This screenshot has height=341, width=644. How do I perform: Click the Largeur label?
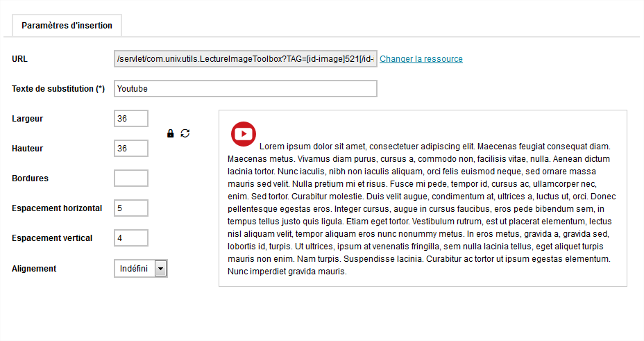pyautogui.click(x=27, y=119)
